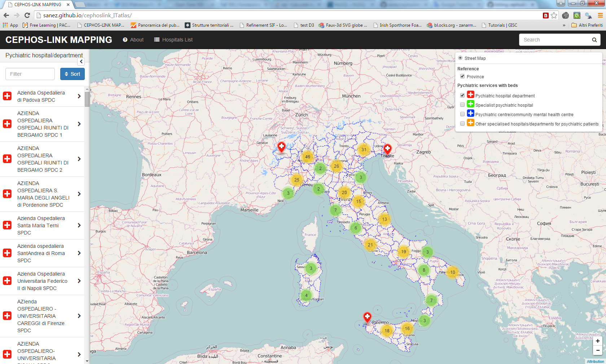
Task: Select the Street Map radio button
Action: click(460, 58)
